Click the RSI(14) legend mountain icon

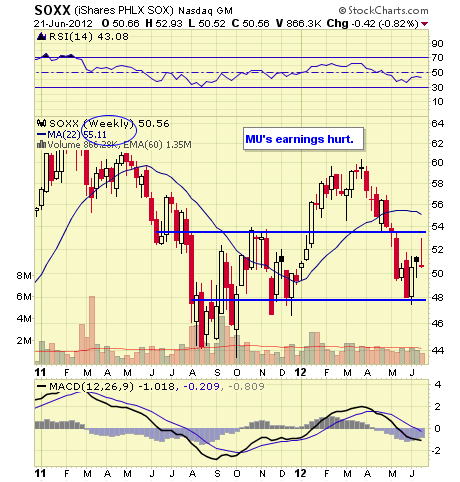tap(41, 36)
